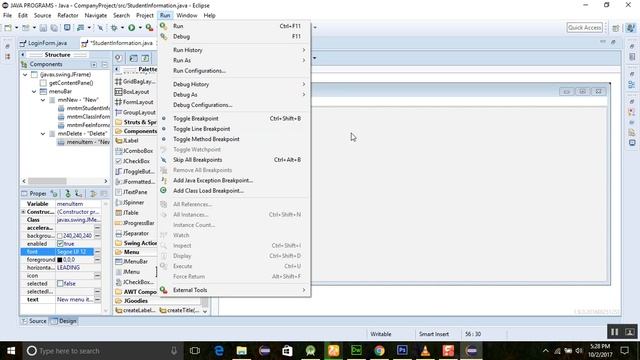Collapse the javax.swing.JFrame tree node
Viewport: 640px width, 360px height.
click(25, 75)
